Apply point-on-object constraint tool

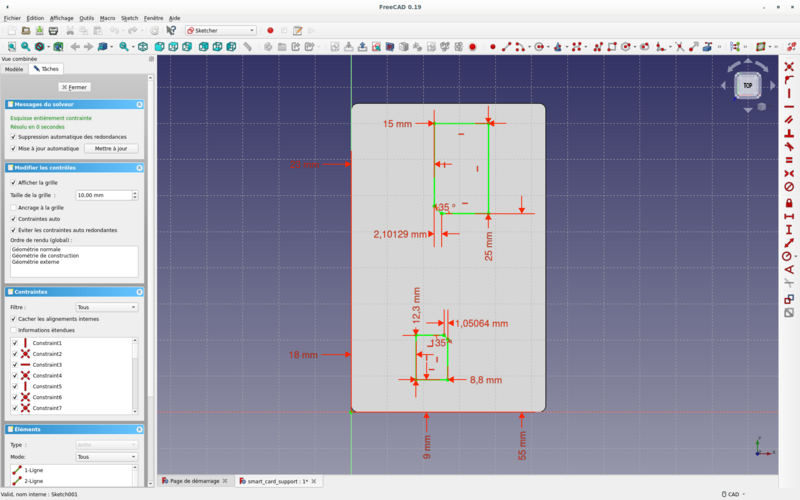click(789, 80)
